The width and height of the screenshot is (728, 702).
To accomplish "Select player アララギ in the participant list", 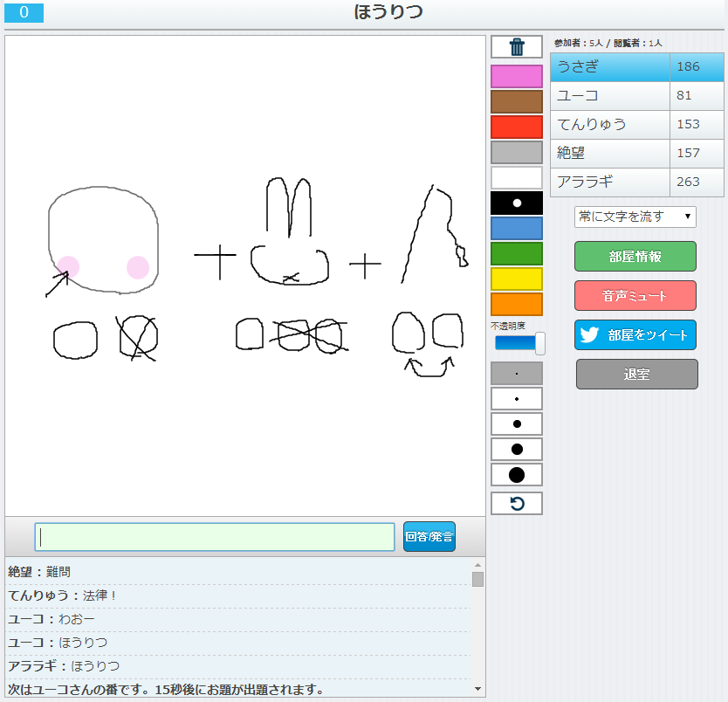I will coord(609,182).
